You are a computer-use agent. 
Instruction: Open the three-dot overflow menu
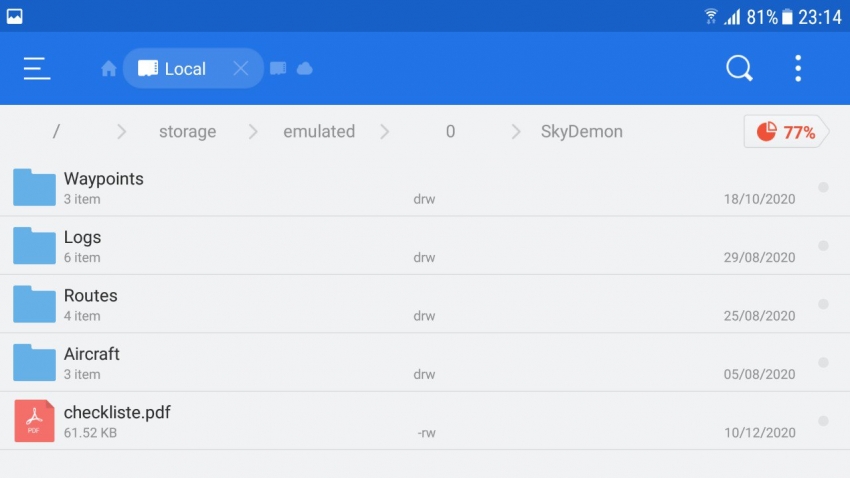pyautogui.click(x=797, y=68)
